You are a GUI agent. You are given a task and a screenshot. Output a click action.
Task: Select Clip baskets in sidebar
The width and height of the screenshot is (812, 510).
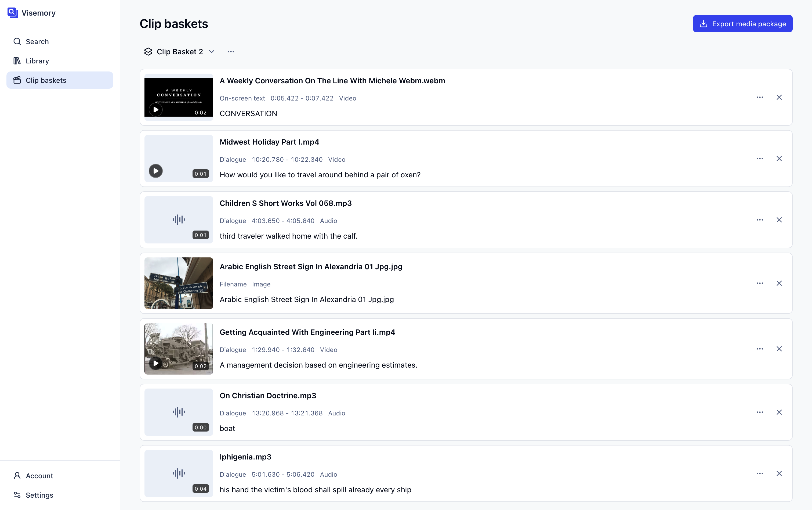pyautogui.click(x=60, y=80)
